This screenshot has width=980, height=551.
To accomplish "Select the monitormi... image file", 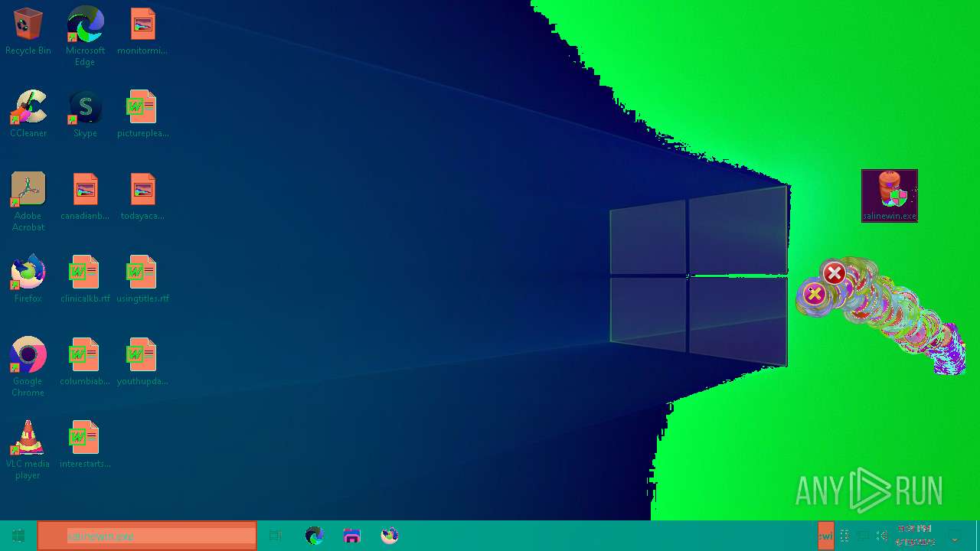I will 142,31.
